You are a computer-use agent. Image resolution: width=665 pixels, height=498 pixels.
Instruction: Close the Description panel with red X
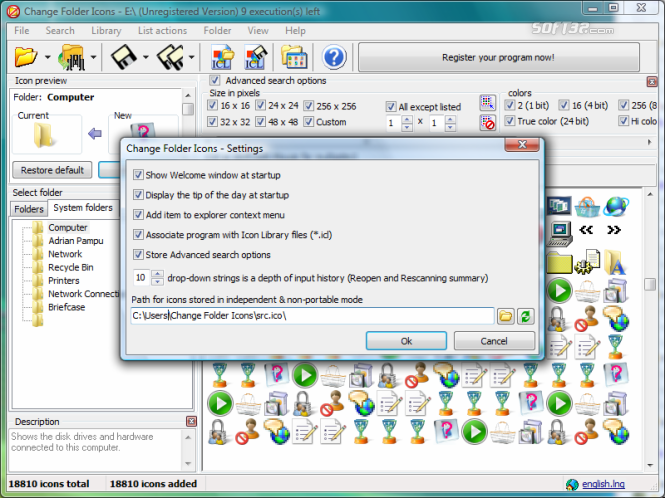pyautogui.click(x=191, y=421)
